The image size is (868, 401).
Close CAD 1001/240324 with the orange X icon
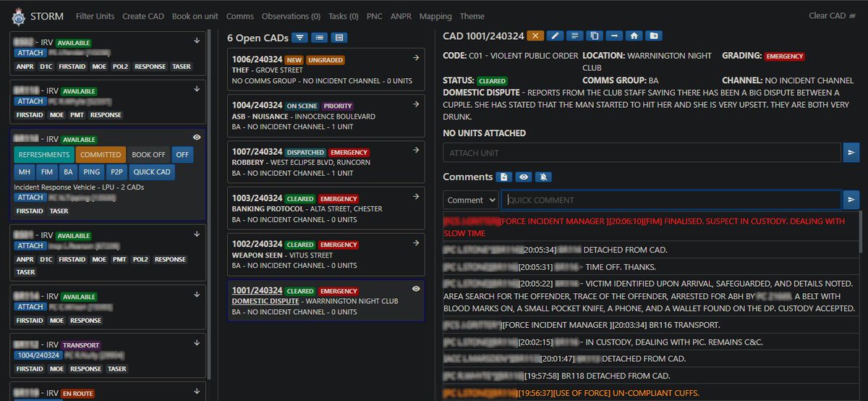coord(535,35)
